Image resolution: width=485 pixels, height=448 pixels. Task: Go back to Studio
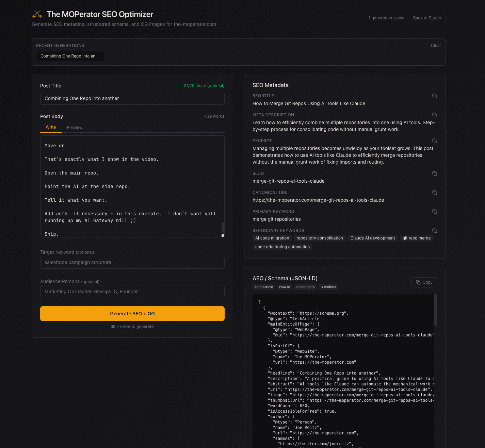tap(427, 18)
